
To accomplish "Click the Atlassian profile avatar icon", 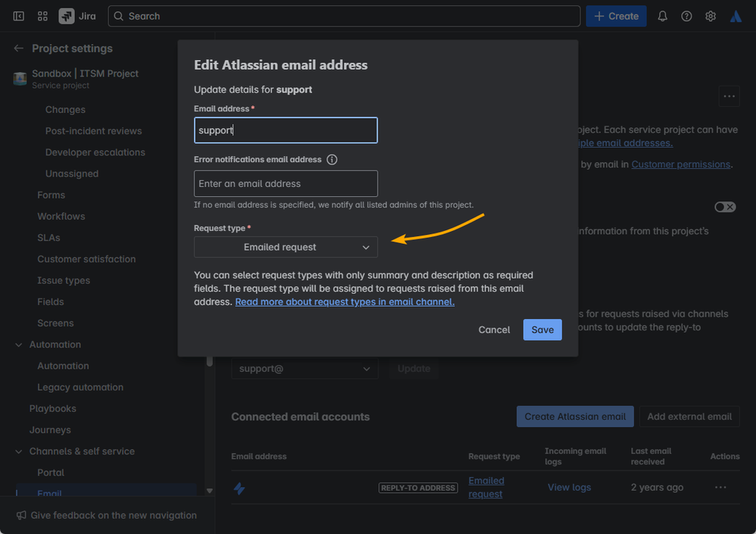I will point(736,16).
